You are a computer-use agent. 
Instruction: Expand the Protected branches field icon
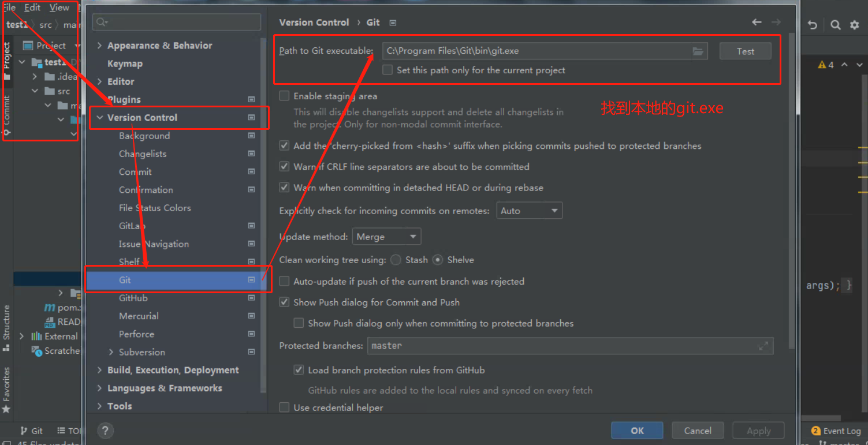[x=763, y=346]
